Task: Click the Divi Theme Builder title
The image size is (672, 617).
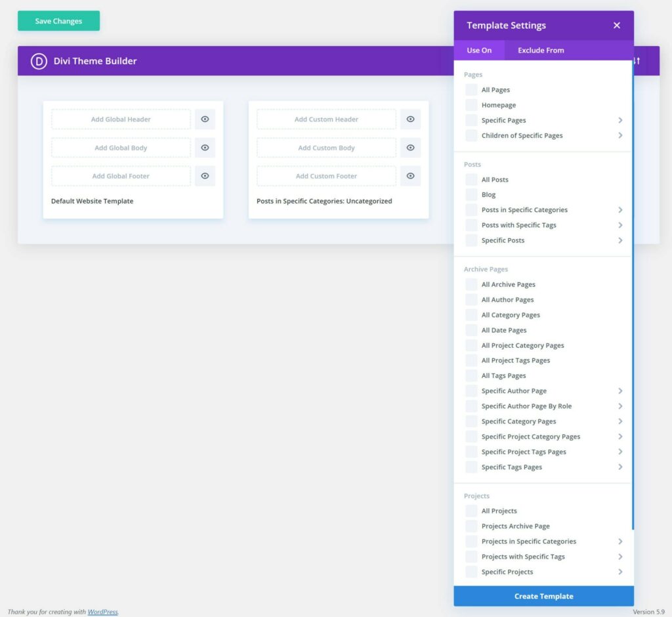Action: click(x=95, y=61)
